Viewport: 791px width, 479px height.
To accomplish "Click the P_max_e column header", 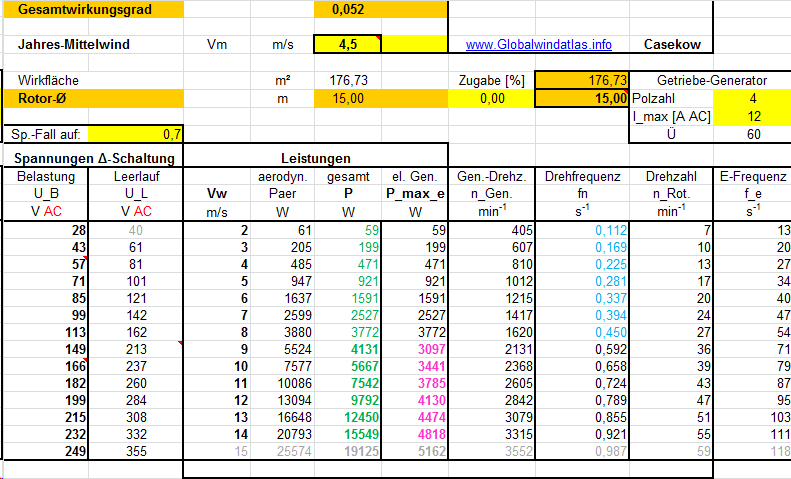I will 414,194.
